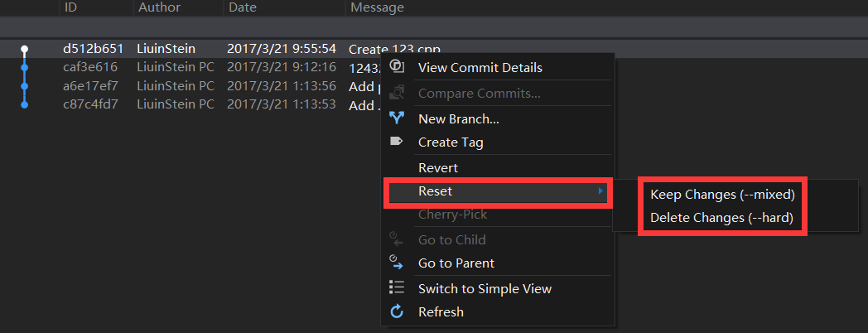Viewport: 868px width, 333px height.
Task: Choose Delete Changes (--hard) option
Action: [x=721, y=219]
